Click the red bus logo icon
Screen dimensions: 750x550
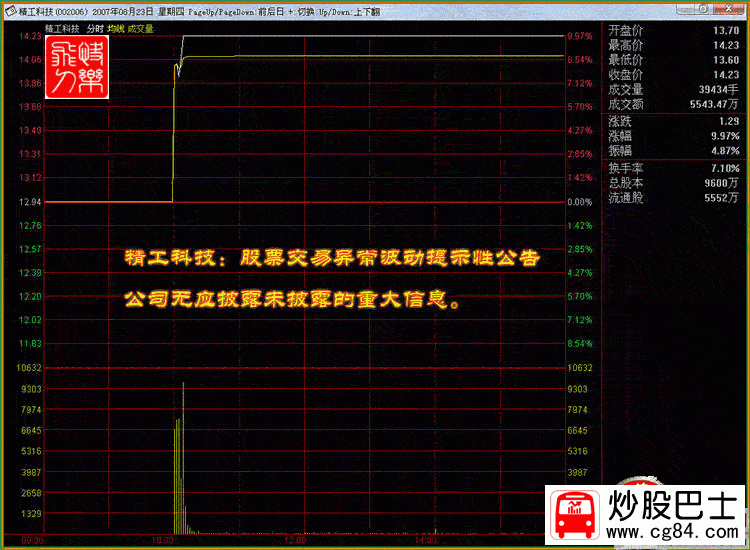tap(575, 517)
